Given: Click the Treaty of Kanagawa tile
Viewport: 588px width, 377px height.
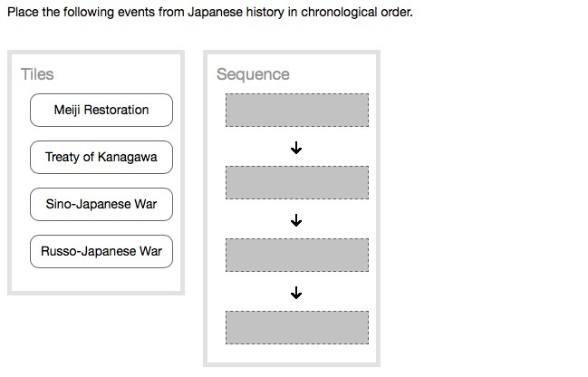Looking at the screenshot, I should (101, 157).
